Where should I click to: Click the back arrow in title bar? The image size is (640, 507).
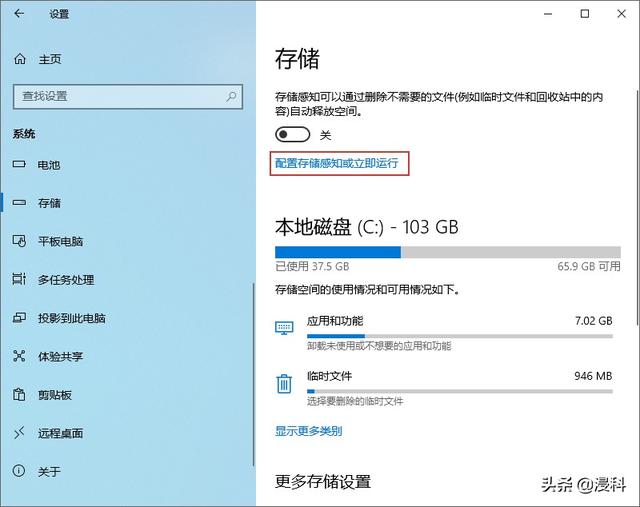coord(20,14)
